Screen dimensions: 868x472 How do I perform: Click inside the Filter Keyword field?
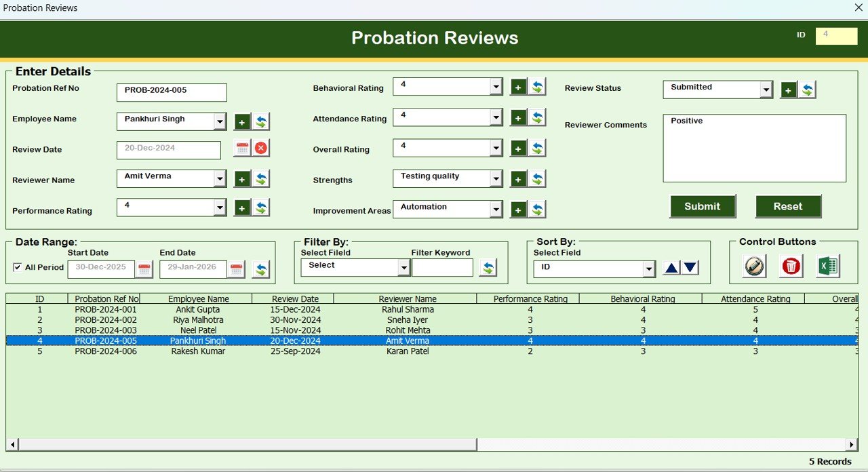[443, 268]
